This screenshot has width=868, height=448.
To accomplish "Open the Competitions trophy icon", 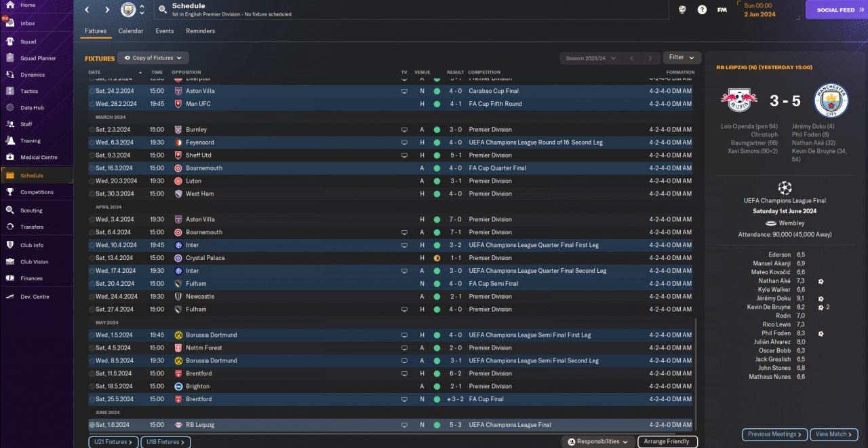I will point(10,192).
